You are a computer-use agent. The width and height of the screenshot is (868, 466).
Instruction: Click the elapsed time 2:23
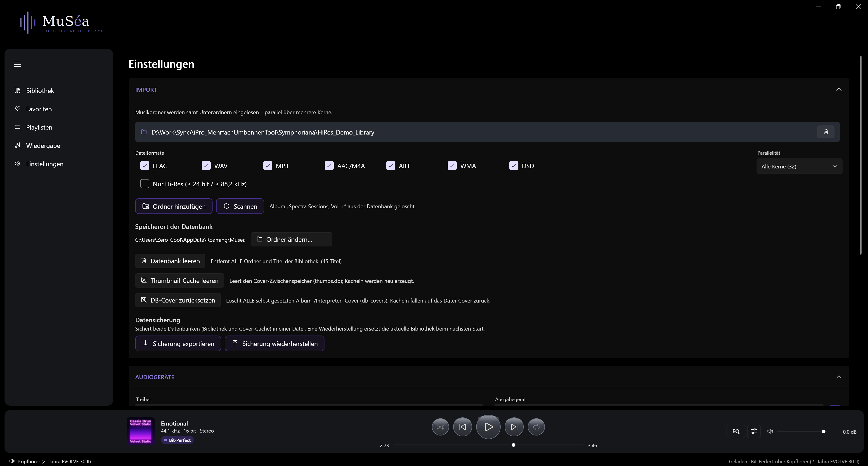click(x=384, y=445)
